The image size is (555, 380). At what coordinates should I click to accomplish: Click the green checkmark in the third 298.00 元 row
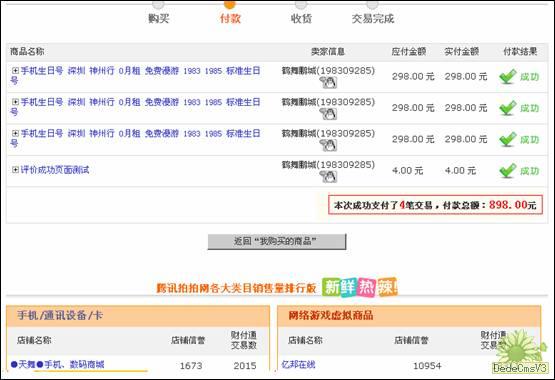[508, 139]
